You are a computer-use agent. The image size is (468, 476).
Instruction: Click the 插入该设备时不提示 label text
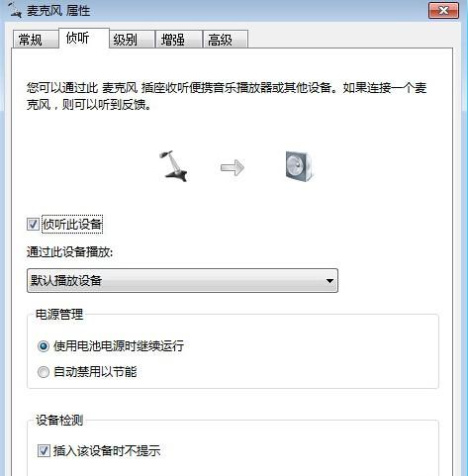(107, 450)
